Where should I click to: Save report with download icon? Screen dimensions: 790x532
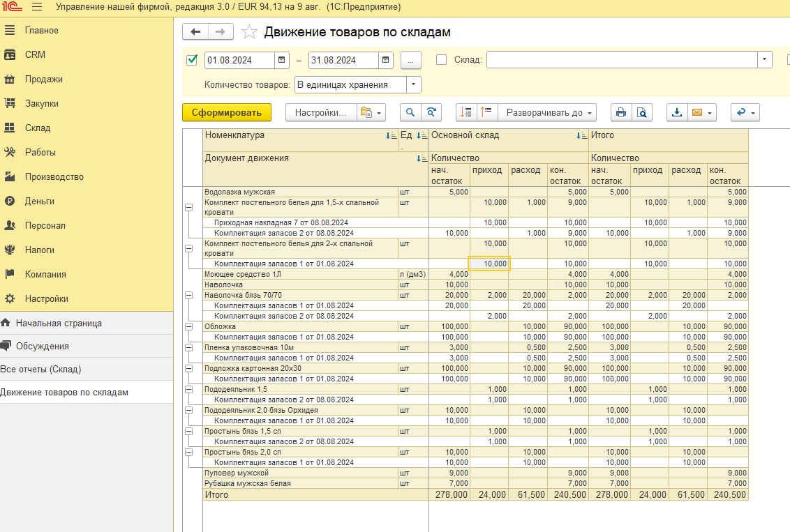click(x=677, y=112)
